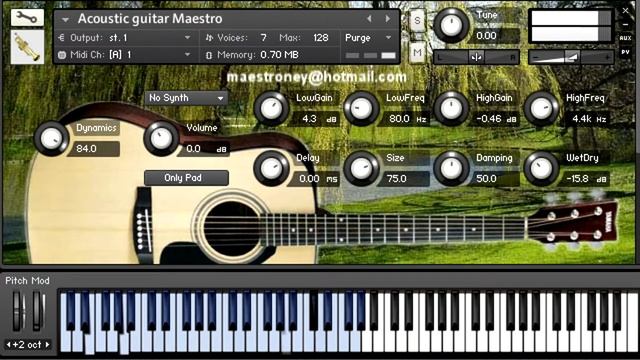Shift keyboard octave down arrow

click(8, 344)
